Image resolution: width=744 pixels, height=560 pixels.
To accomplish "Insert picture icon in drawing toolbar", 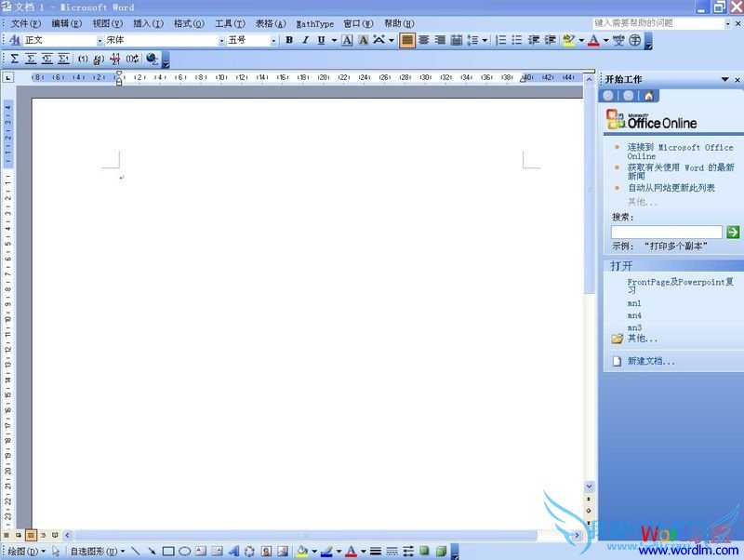I will click(283, 551).
